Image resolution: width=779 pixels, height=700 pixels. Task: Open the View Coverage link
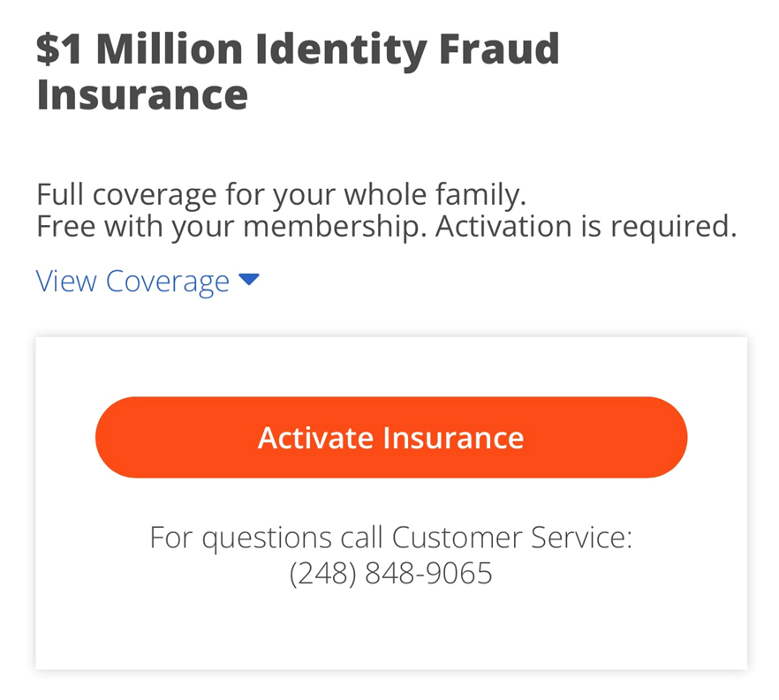[132, 282]
